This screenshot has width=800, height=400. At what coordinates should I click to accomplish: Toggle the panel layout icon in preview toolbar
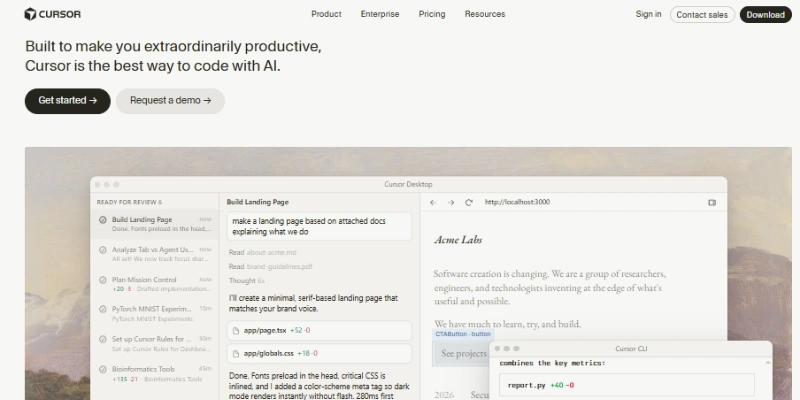coord(712,203)
